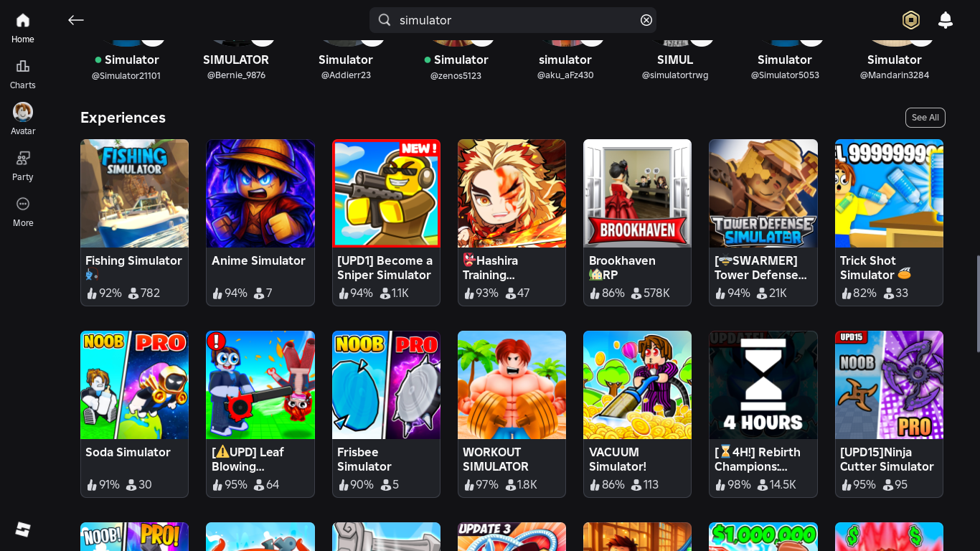Clear the search text with the X icon
The height and width of the screenshot is (551, 980).
click(x=646, y=20)
